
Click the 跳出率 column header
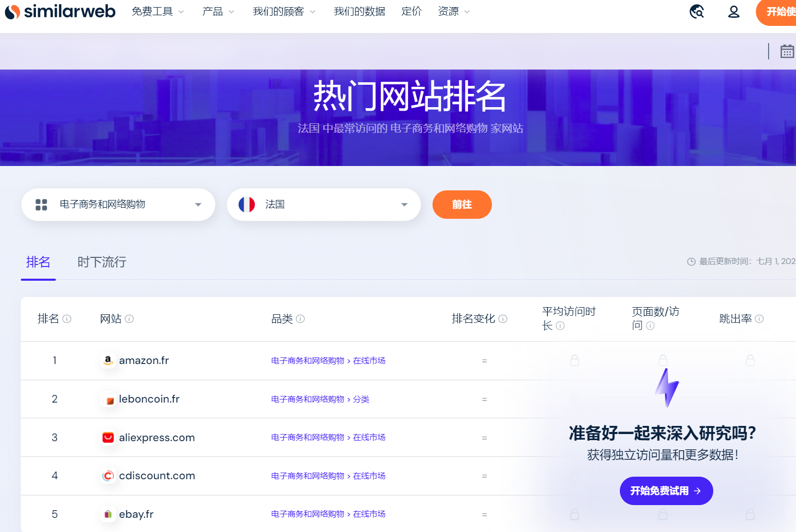(x=736, y=319)
